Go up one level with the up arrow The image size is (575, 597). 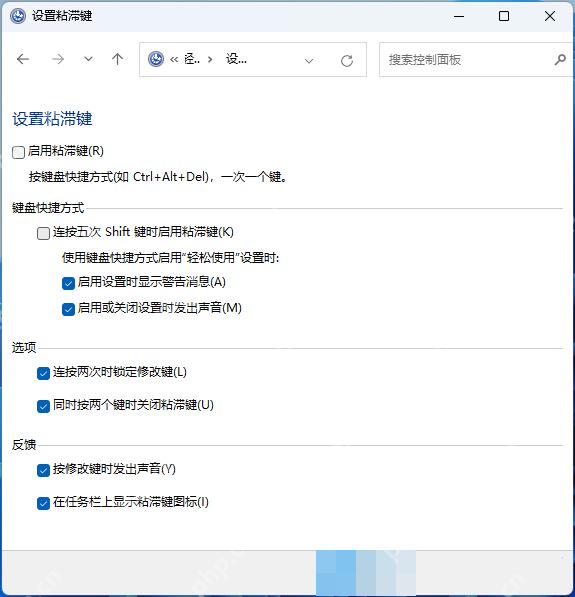(x=118, y=59)
